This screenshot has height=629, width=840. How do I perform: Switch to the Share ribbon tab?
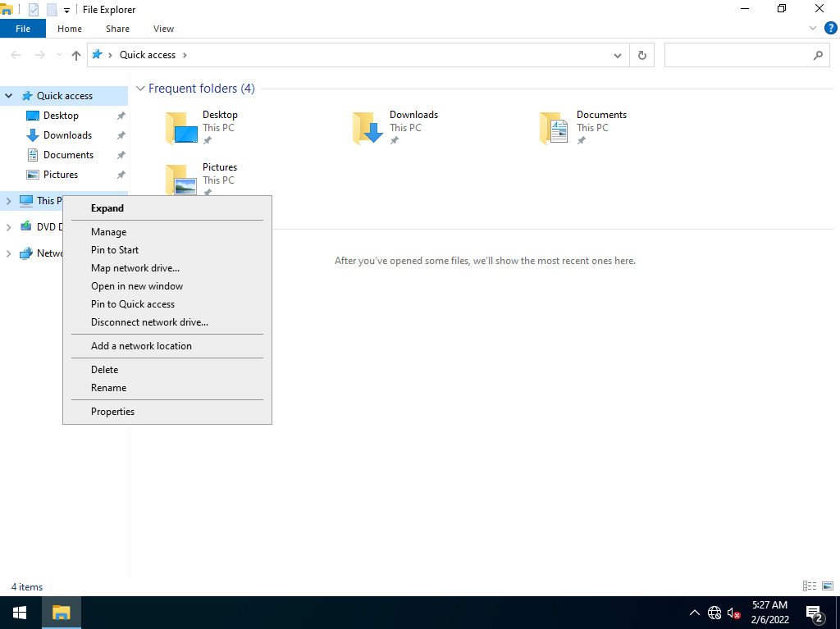pos(117,29)
